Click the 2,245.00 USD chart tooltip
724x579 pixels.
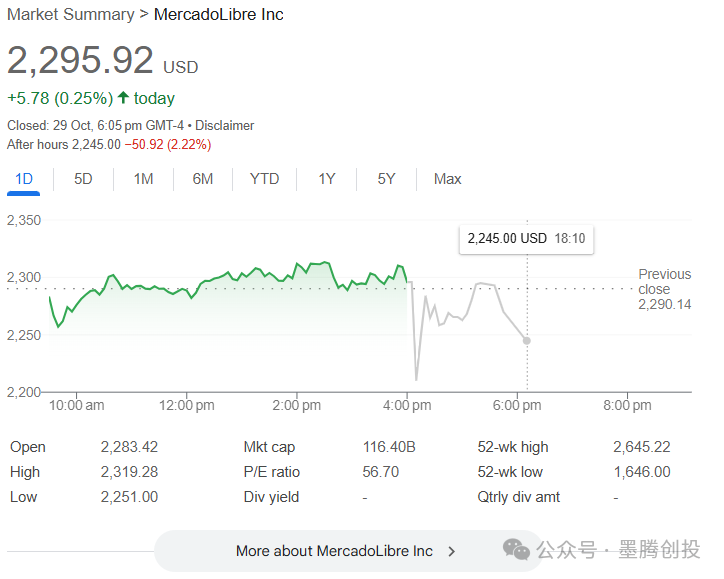[x=526, y=239]
